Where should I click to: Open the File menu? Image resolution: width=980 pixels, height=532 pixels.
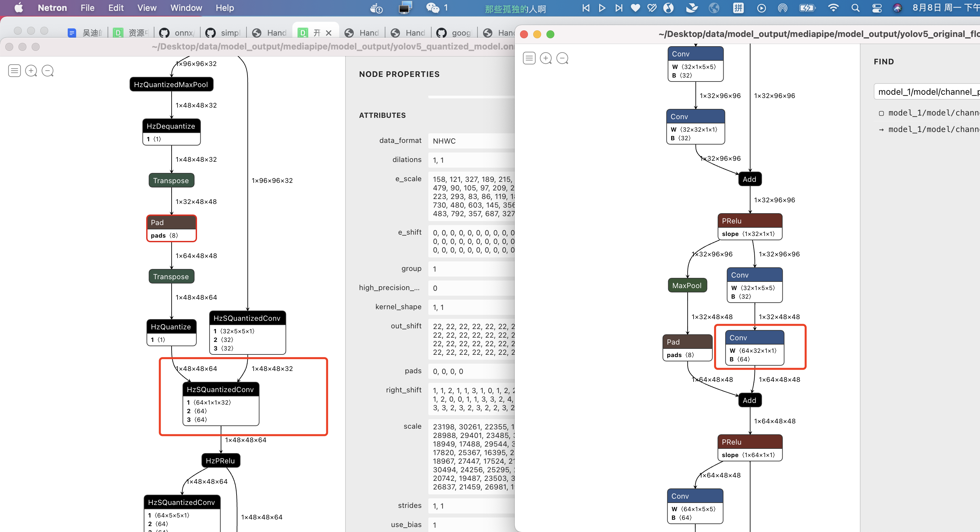87,8
